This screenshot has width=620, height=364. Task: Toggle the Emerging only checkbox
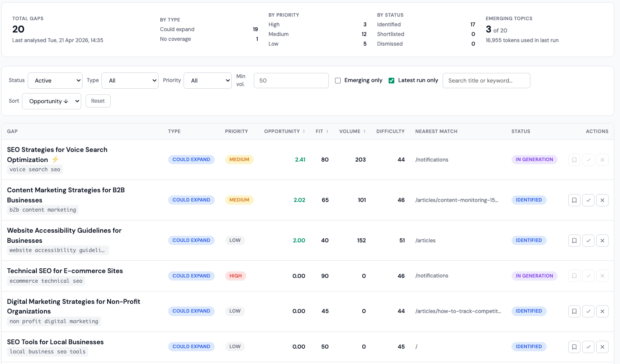[338, 80]
